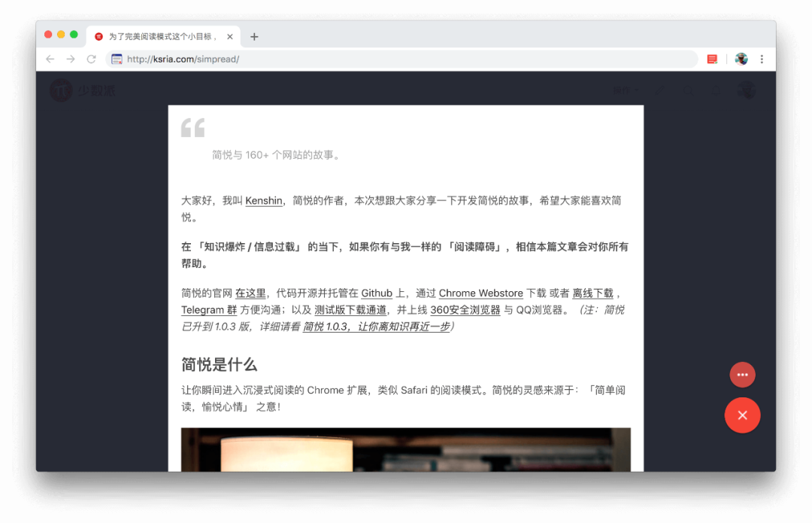The width and height of the screenshot is (812, 523).
Task: Open the Telegram 群 link
Action: (209, 310)
